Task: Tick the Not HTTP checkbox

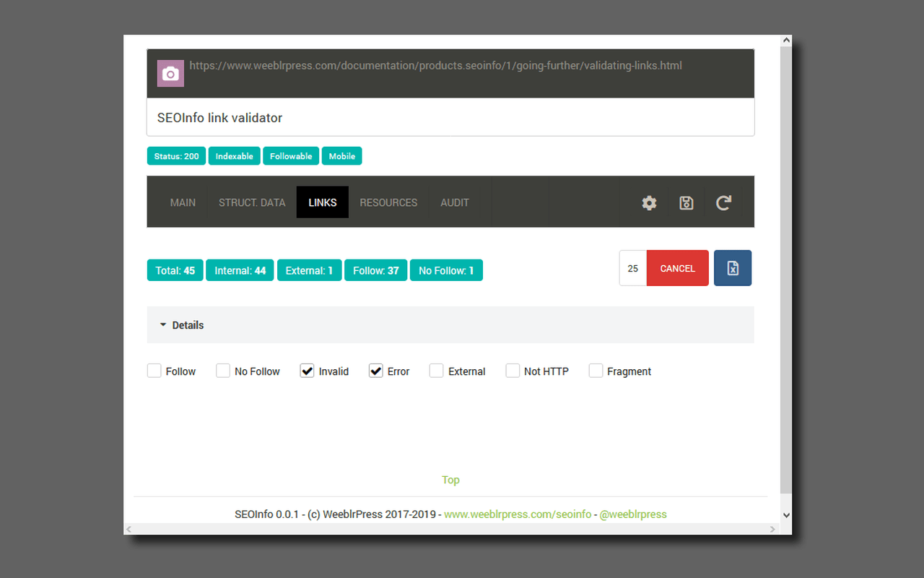Action: (x=513, y=371)
